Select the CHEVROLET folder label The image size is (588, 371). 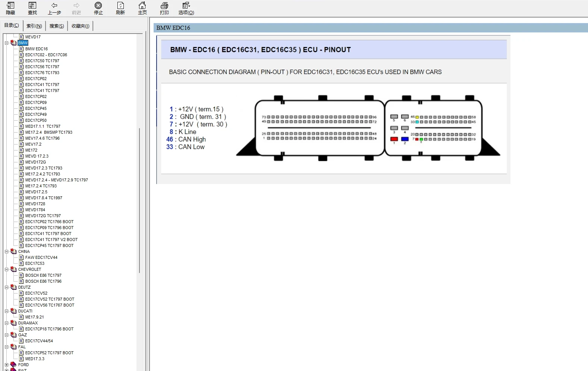(30, 269)
